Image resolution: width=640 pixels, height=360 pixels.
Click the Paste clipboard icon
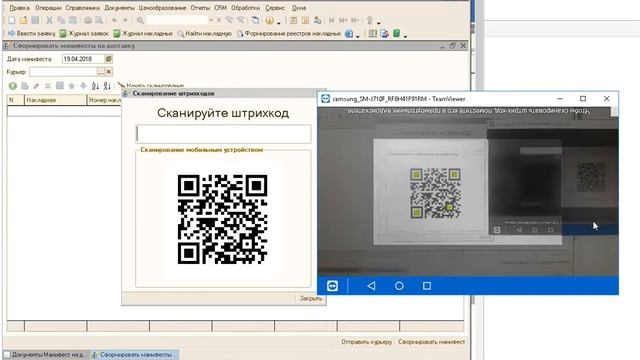pos(73,20)
